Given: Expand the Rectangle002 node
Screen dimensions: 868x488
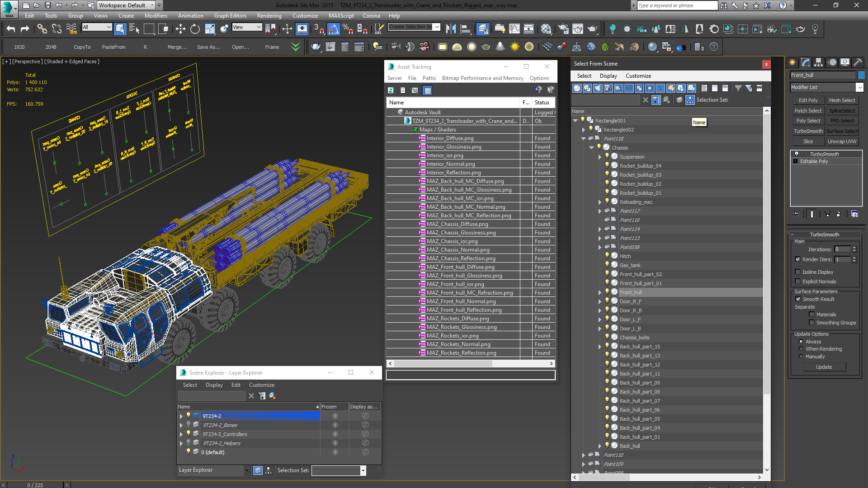Looking at the screenshot, I should (583, 130).
